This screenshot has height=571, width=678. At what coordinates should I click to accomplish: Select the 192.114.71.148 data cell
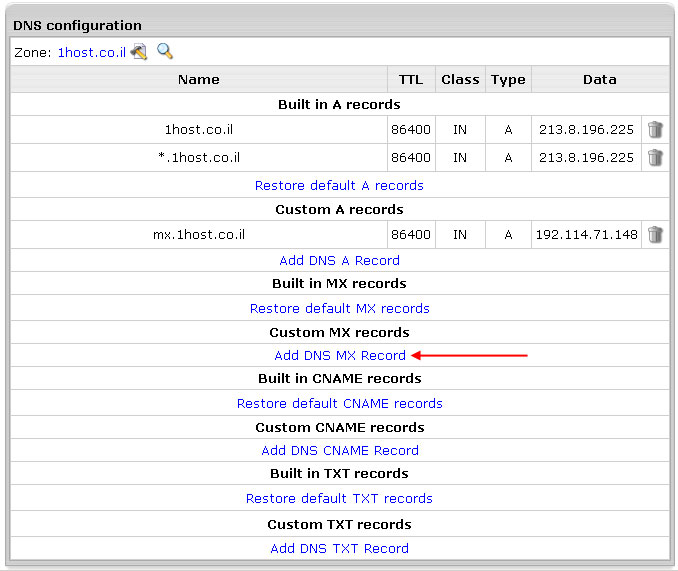[x=586, y=235]
